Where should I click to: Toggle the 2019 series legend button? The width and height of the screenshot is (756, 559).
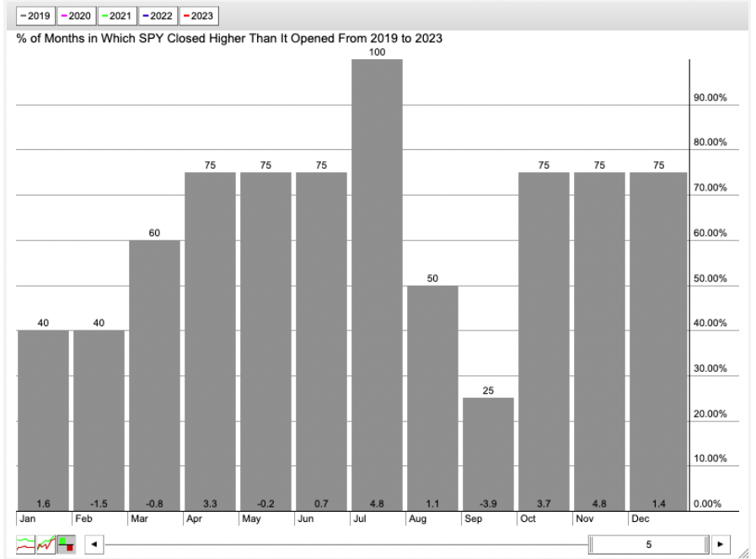(35, 16)
